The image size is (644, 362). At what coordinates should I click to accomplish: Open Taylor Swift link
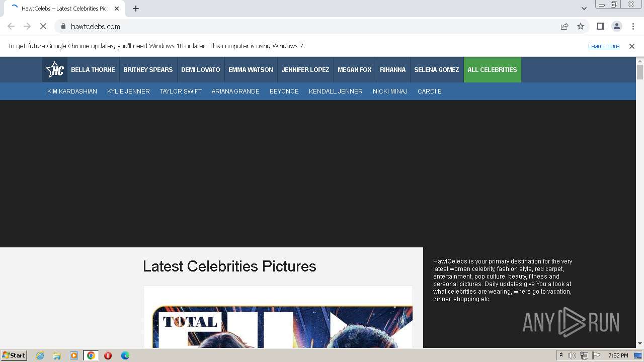click(181, 92)
